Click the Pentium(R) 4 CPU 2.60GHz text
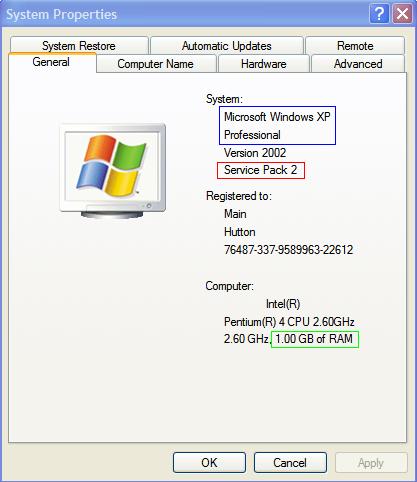The image size is (417, 482). [289, 322]
